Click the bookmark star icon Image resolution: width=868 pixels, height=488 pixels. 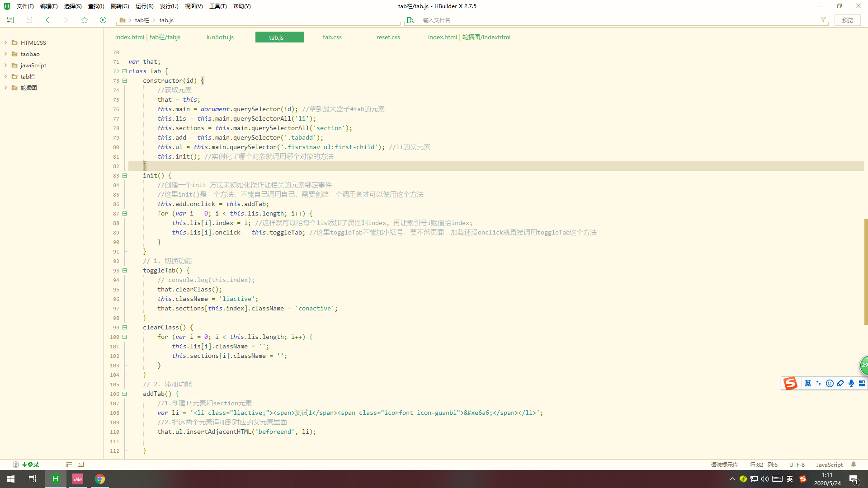(x=85, y=20)
